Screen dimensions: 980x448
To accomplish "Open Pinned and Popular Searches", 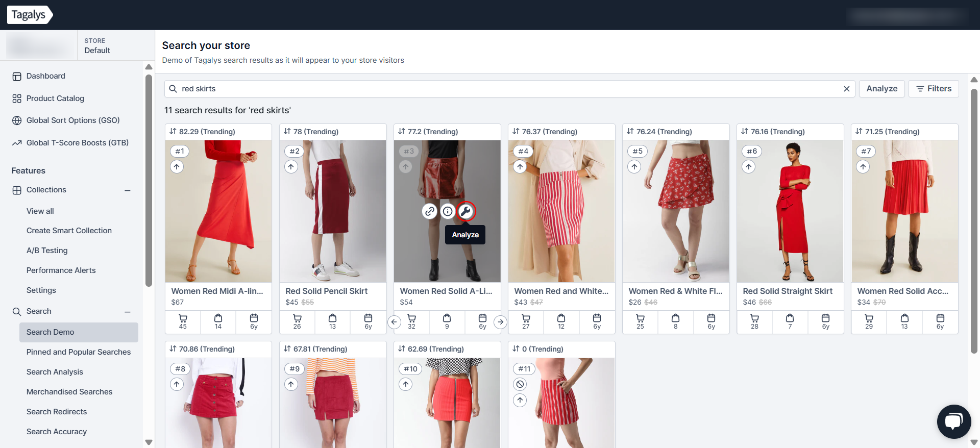I will point(79,352).
